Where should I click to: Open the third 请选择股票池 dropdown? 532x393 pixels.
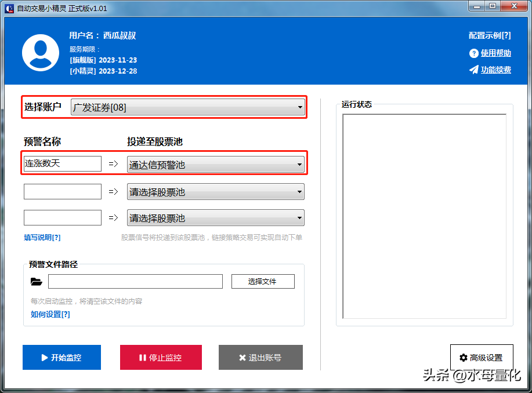coord(215,218)
